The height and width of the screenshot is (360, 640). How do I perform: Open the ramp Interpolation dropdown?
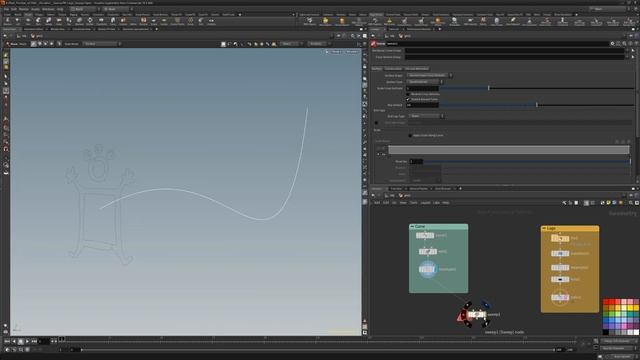click(425, 180)
